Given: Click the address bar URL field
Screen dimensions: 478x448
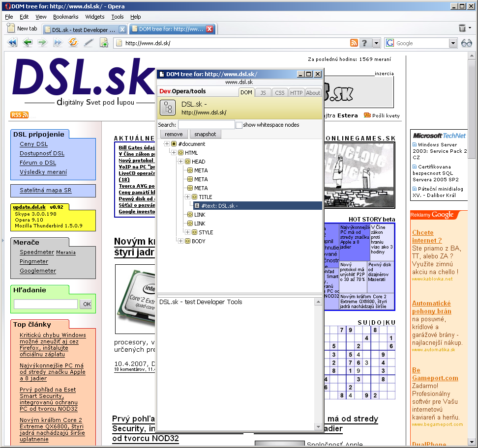Looking at the screenshot, I should 232,43.
